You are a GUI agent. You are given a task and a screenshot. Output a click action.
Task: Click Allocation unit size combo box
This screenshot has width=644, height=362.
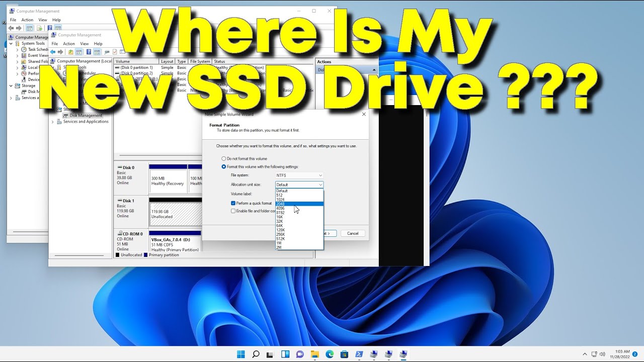pyautogui.click(x=299, y=185)
